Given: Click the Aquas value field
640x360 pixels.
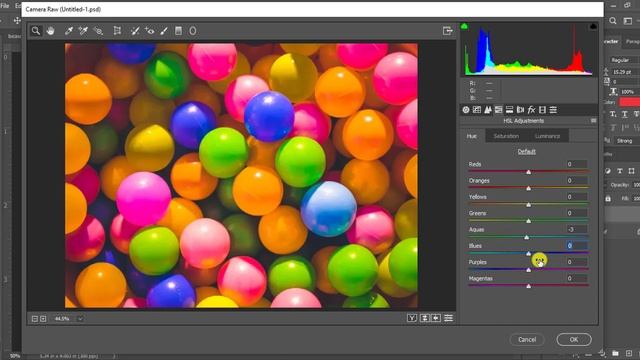Looking at the screenshot, I should (577, 229).
